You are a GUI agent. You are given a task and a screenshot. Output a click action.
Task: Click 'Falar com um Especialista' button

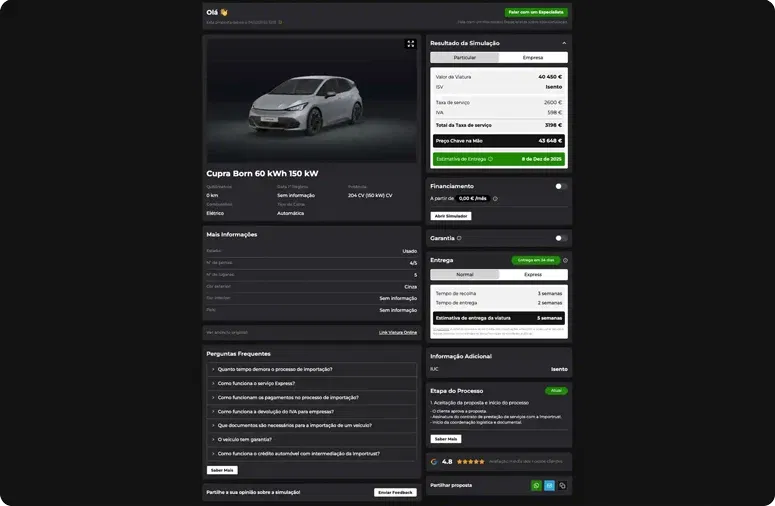(535, 12)
